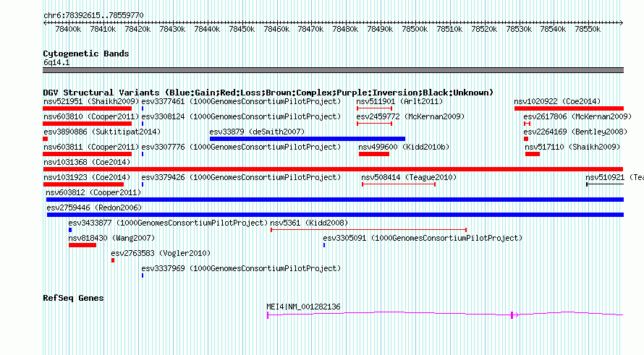Click the 78550k ruler position
This screenshot has height=355, width=644.
click(588, 29)
